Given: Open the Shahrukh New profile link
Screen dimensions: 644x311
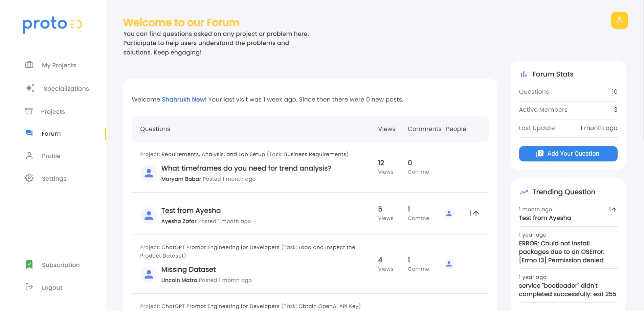Looking at the screenshot, I should coord(183,99).
